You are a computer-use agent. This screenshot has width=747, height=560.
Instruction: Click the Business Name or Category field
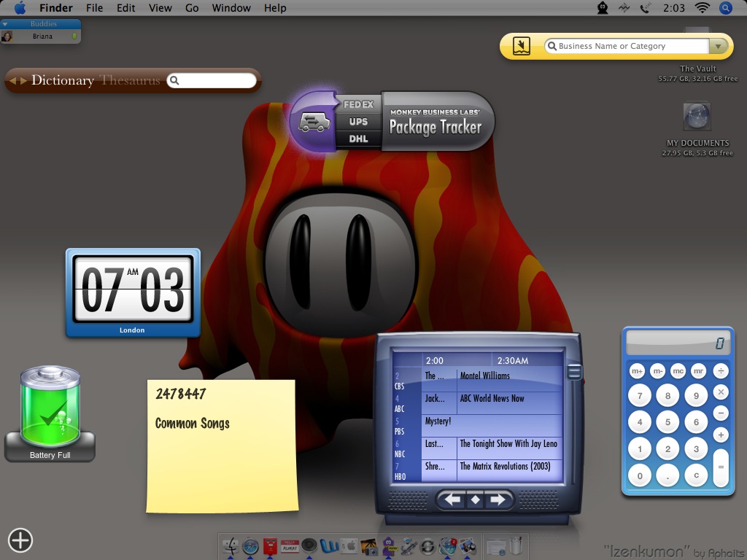click(627, 46)
